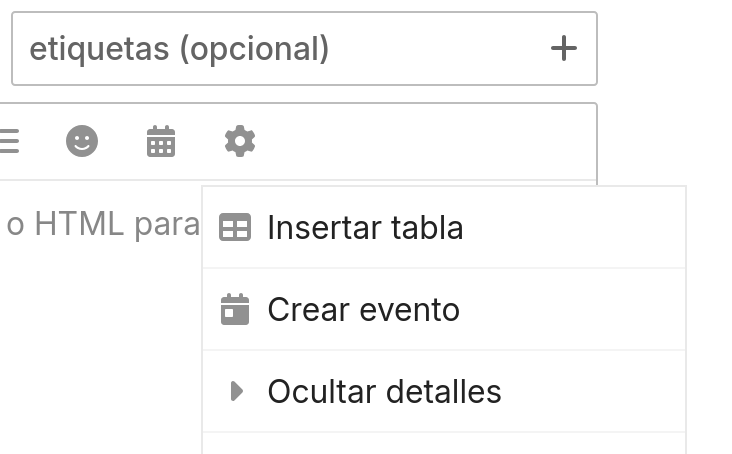Viewport: 732px width, 454px height.
Task: Choose Crear evento from the popup menu
Action: [x=444, y=309]
